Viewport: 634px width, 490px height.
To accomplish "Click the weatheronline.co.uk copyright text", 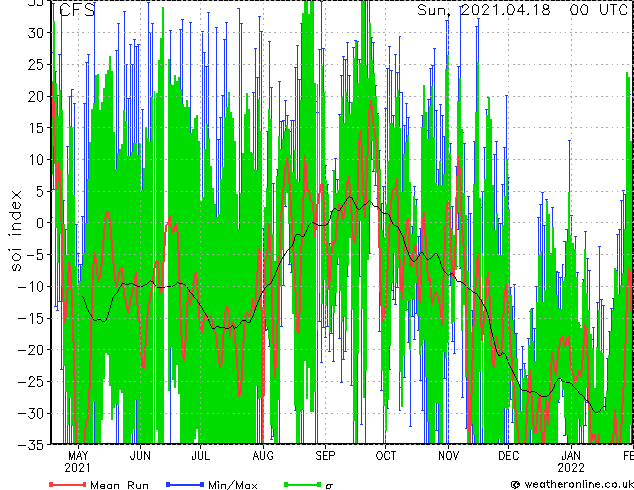I will pyautogui.click(x=572, y=484).
